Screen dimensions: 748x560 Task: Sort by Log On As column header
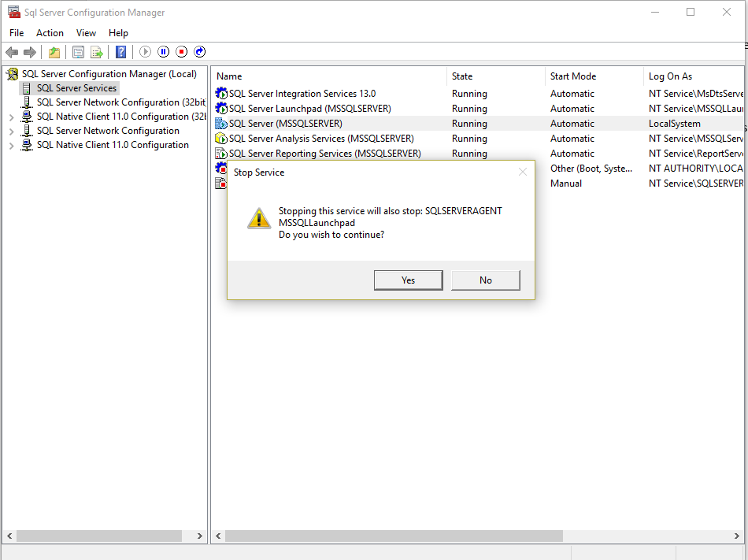pyautogui.click(x=694, y=76)
